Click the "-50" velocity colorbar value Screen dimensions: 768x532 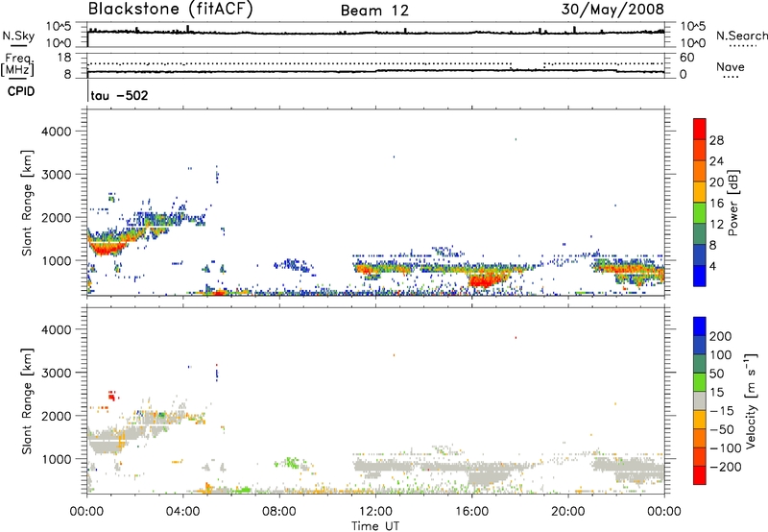pos(722,429)
